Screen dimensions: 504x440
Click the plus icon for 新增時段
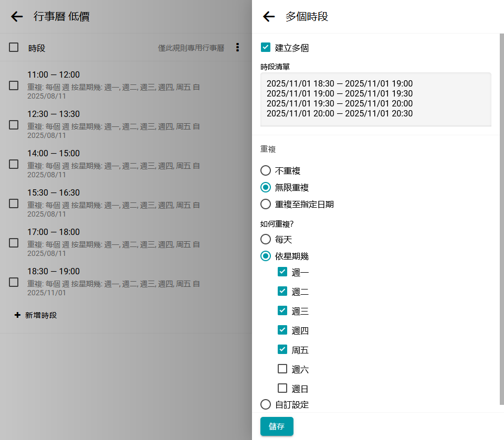tap(17, 315)
